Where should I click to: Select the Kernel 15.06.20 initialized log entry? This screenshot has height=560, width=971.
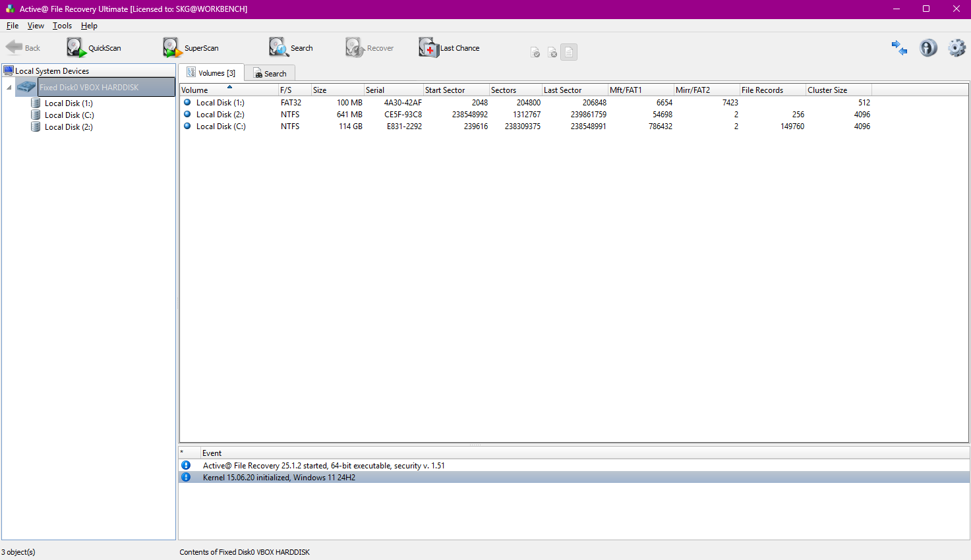[574, 477]
